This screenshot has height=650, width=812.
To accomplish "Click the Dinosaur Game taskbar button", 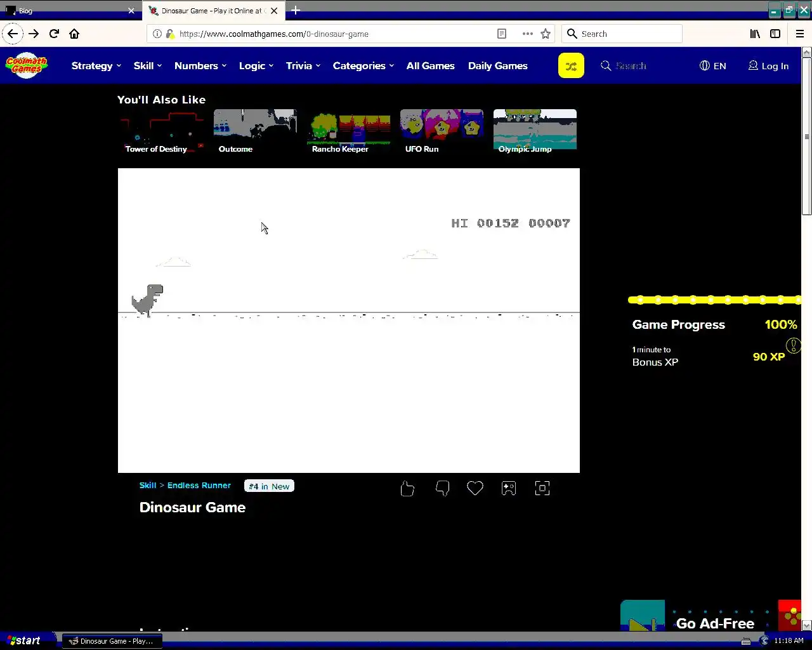I will (x=112, y=641).
